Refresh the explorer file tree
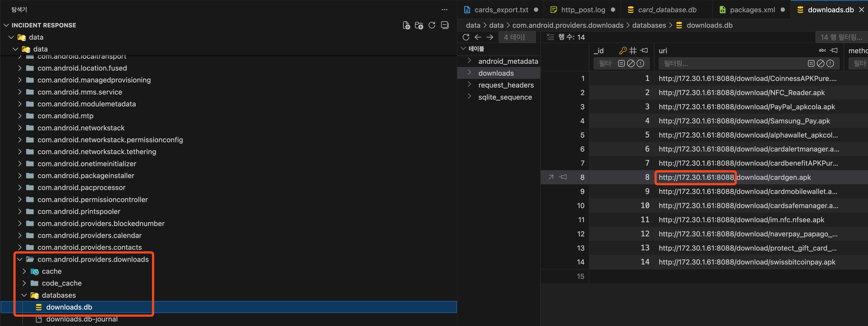The image size is (868, 326). (432, 25)
